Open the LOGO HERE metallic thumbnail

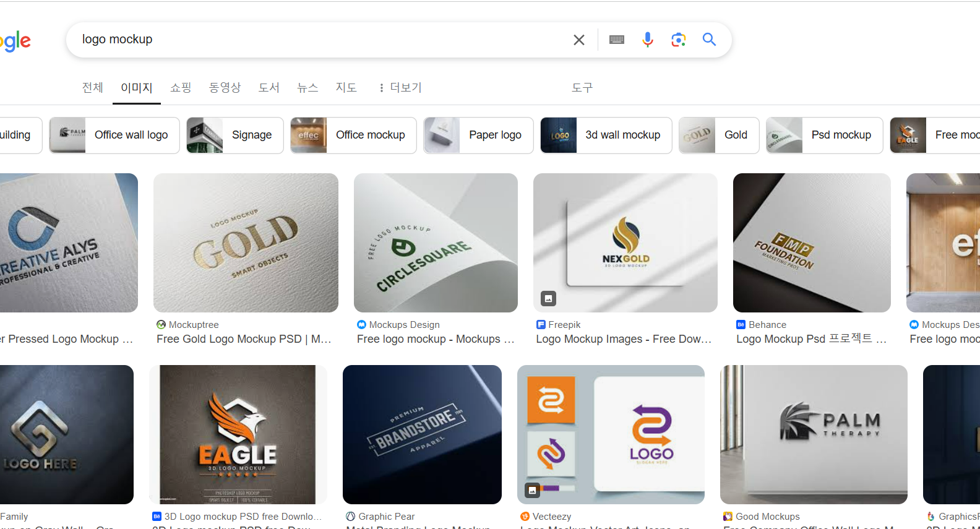67,434
